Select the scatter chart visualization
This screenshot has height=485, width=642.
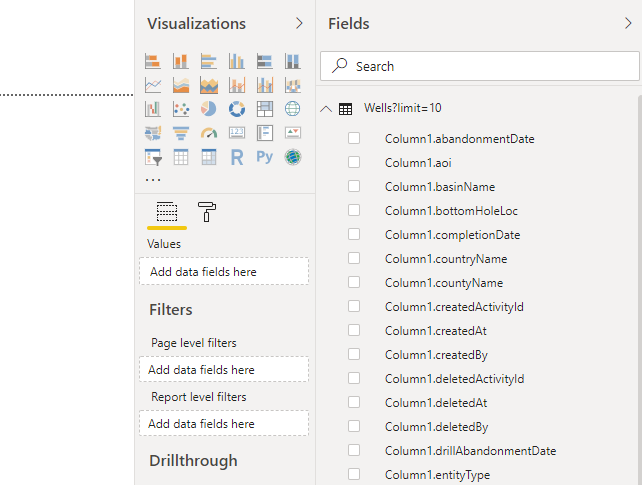click(x=181, y=109)
